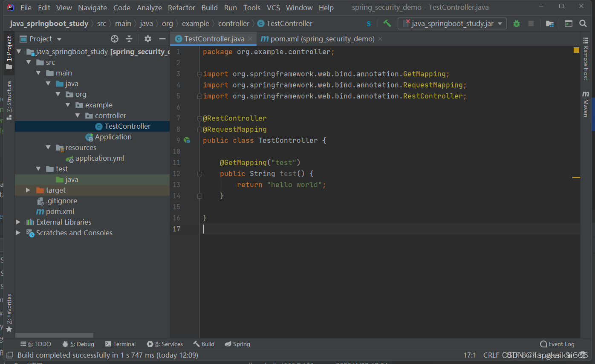Screen dimensions: 595x364
Task: Close the TestController.java tab
Action: click(x=251, y=39)
